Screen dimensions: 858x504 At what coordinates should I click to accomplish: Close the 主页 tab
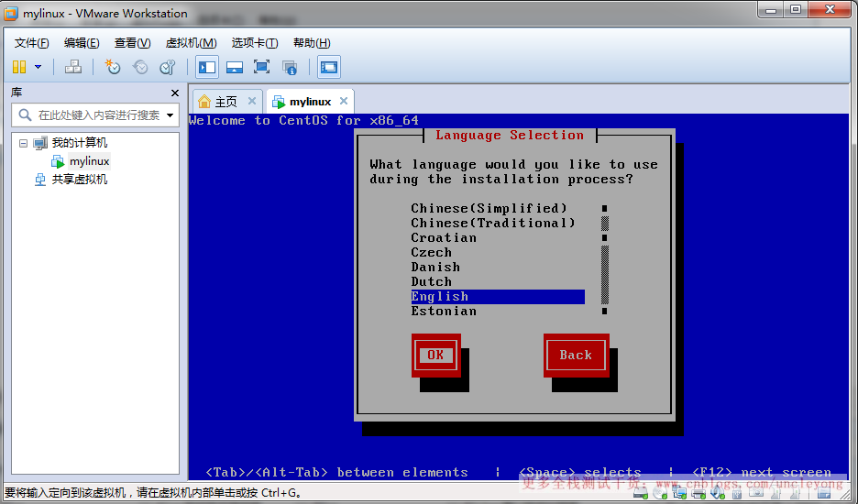(x=252, y=101)
